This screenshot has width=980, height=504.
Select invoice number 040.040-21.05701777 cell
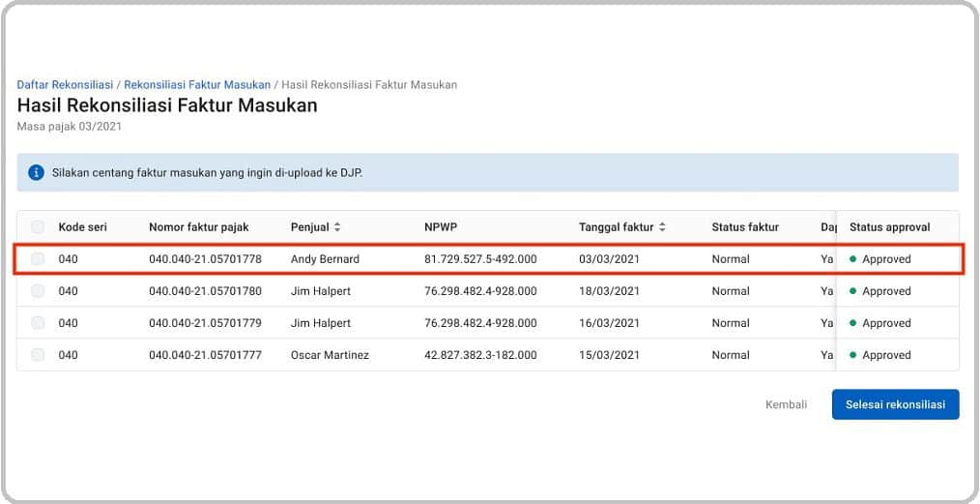point(205,355)
